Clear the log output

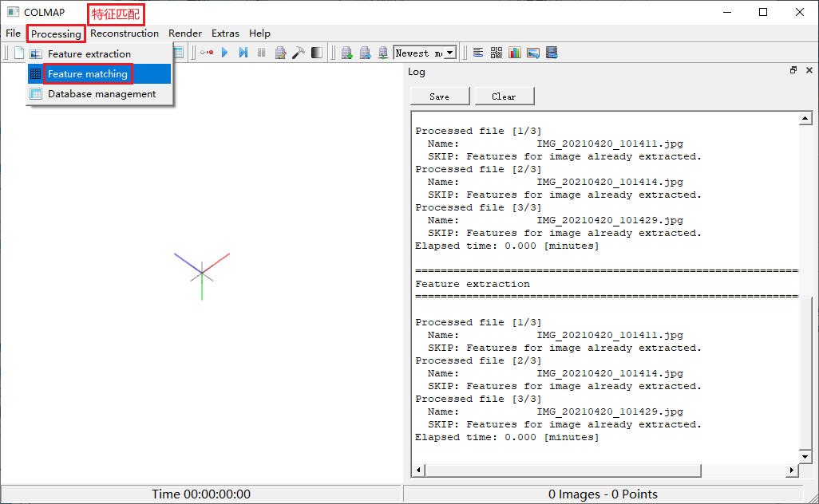tap(504, 96)
